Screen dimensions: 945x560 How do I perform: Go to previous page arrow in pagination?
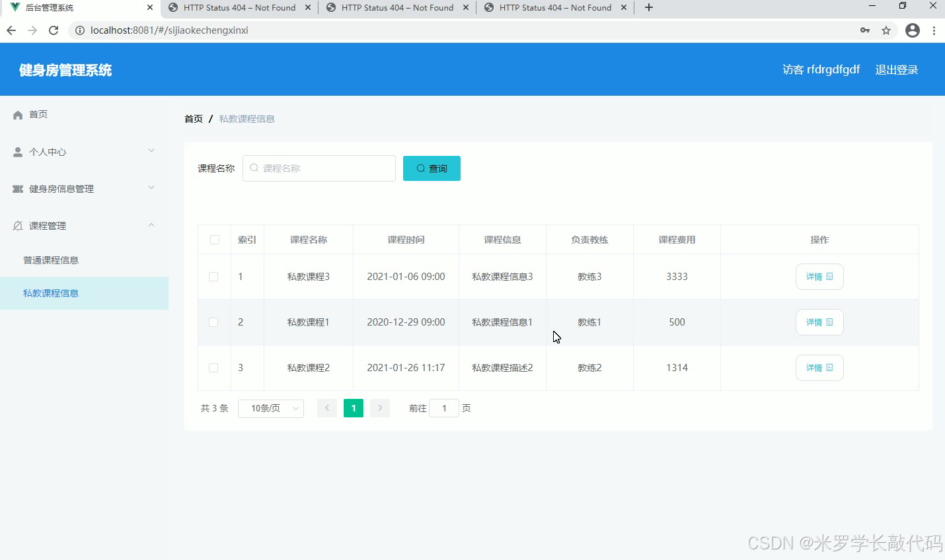[327, 408]
